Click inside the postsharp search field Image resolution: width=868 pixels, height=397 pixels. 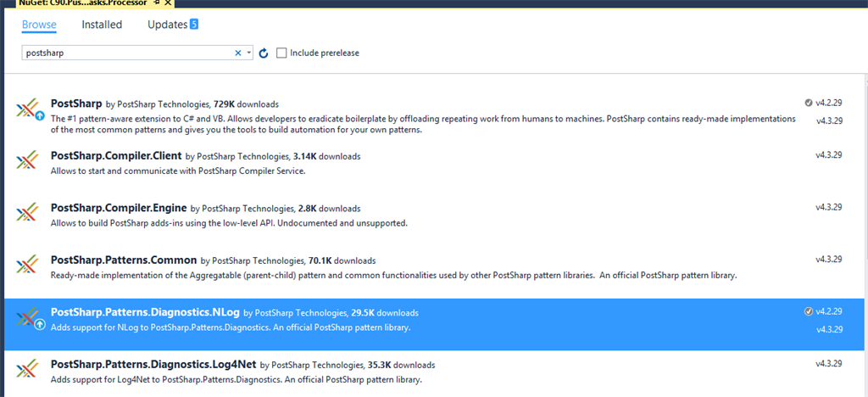click(x=127, y=53)
